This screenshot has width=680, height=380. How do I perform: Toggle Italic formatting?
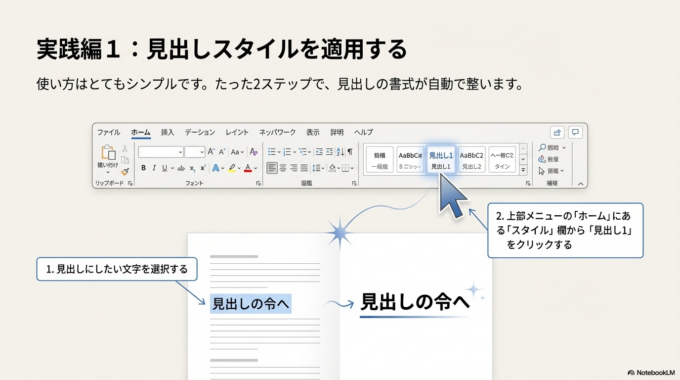(154, 168)
